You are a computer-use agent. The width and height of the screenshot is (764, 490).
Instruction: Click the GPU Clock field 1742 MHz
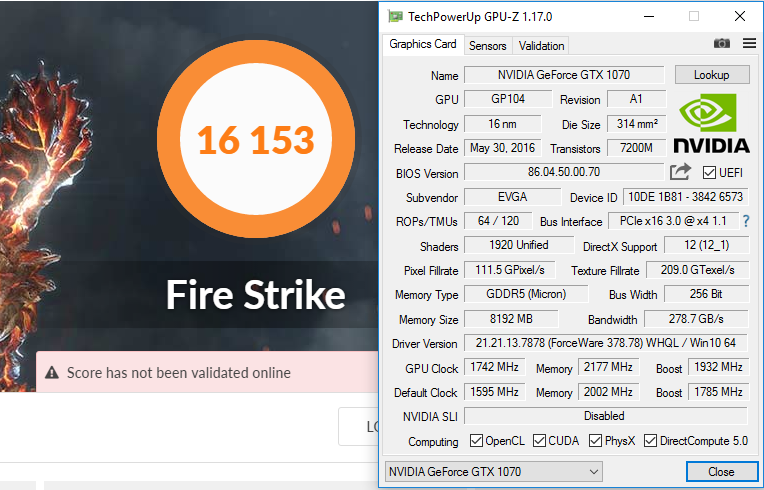click(x=495, y=367)
